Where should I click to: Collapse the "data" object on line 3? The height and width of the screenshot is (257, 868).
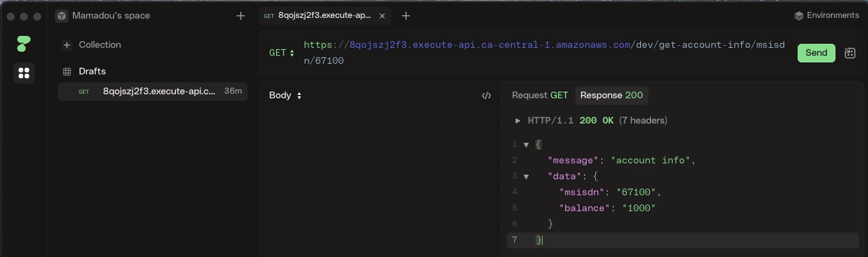click(526, 177)
